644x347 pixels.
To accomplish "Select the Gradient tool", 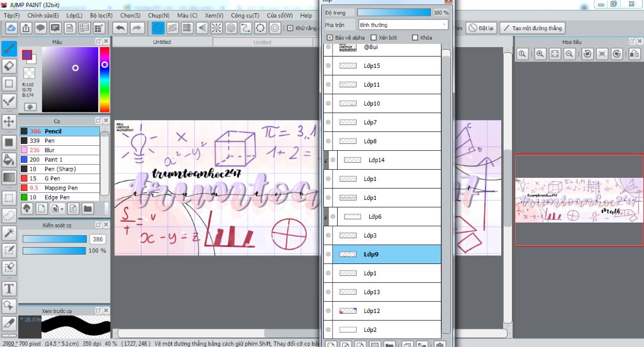I will 9,177.
